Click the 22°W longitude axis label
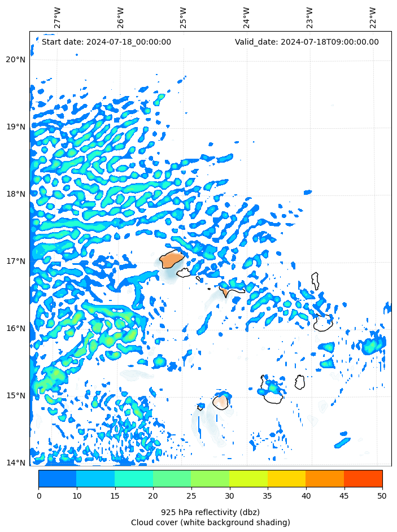 pos(373,18)
